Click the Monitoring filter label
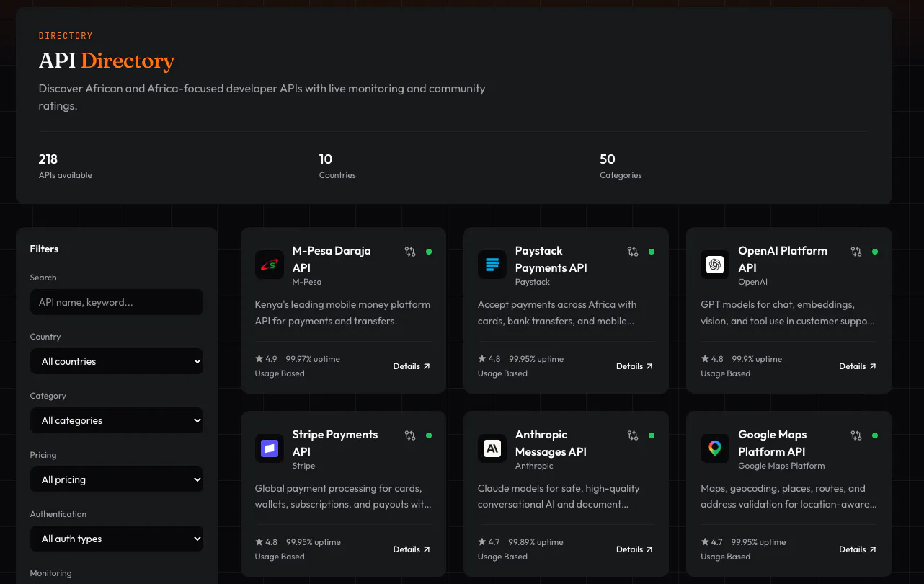The image size is (924, 584). (51, 573)
